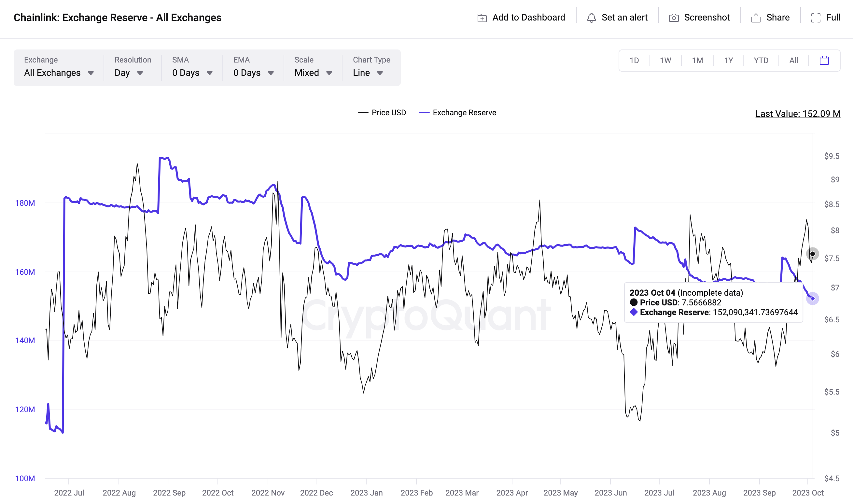Click Last Value: 152.09 M link
The width and height of the screenshot is (853, 504).
click(798, 114)
